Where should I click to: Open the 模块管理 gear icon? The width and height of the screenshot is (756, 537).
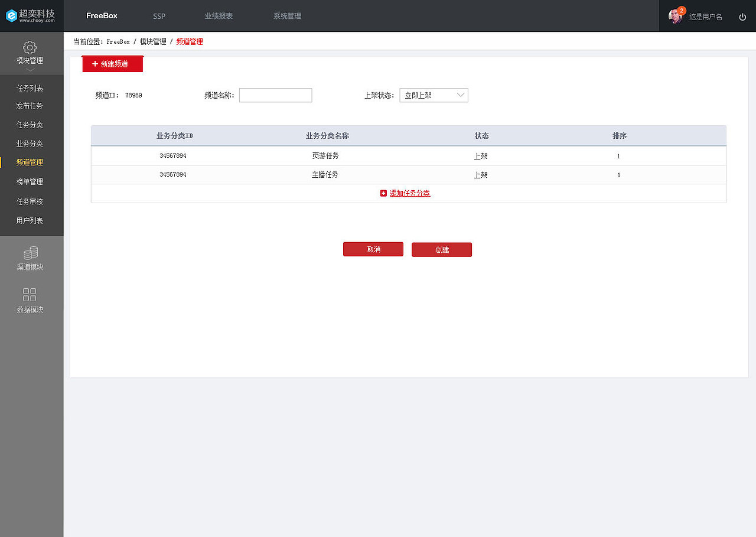(x=30, y=47)
